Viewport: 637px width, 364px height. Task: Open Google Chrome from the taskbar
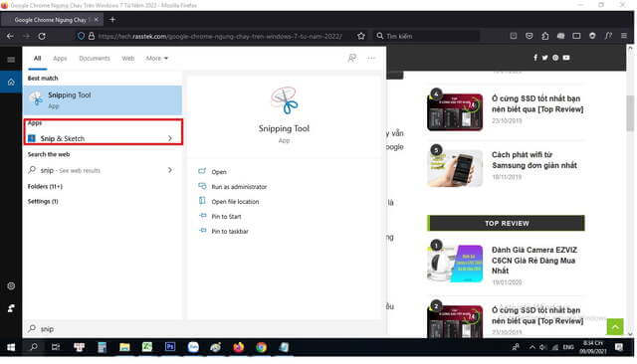coord(261,347)
